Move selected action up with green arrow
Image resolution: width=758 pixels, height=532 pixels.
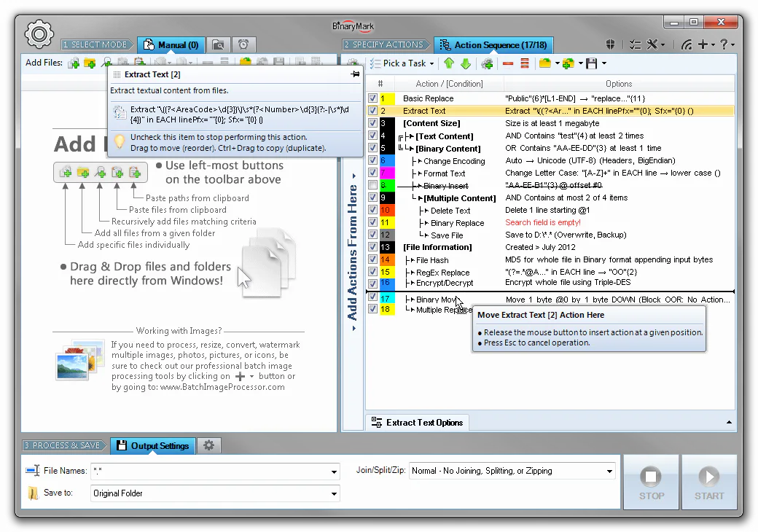449,63
